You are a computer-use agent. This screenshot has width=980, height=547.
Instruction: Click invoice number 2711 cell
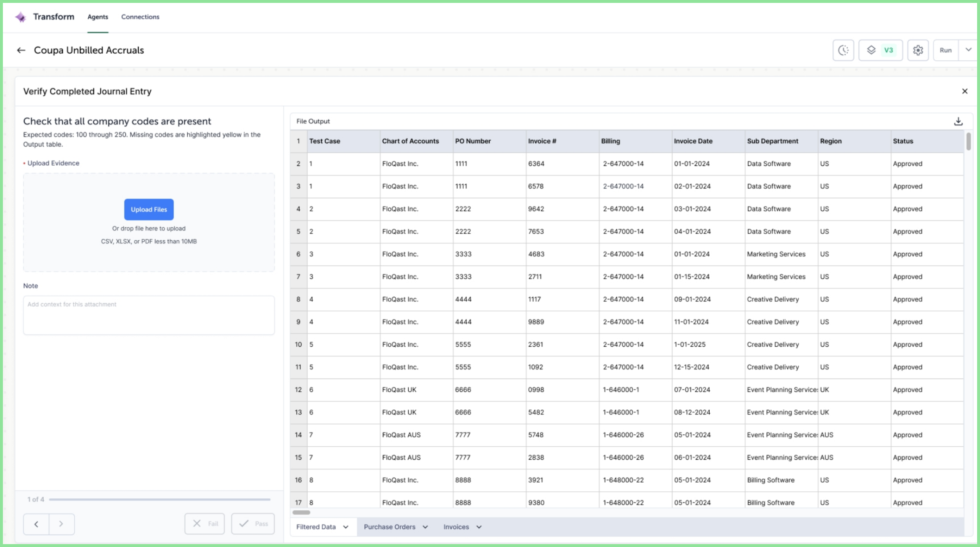pos(562,277)
